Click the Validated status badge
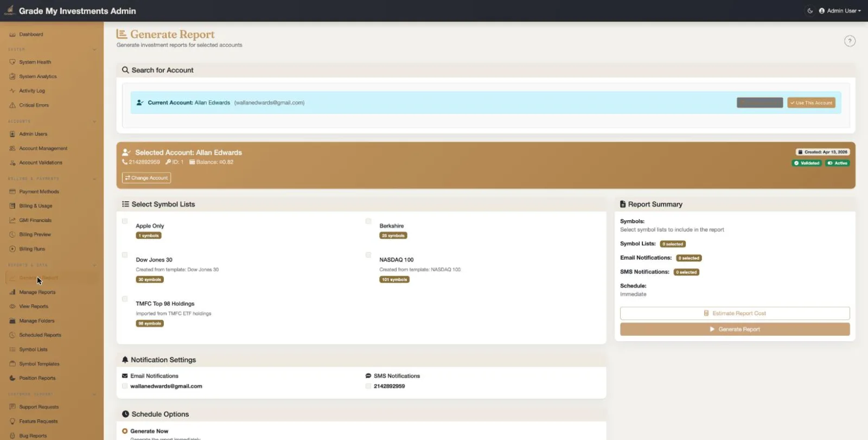The image size is (868, 440). pyautogui.click(x=807, y=163)
